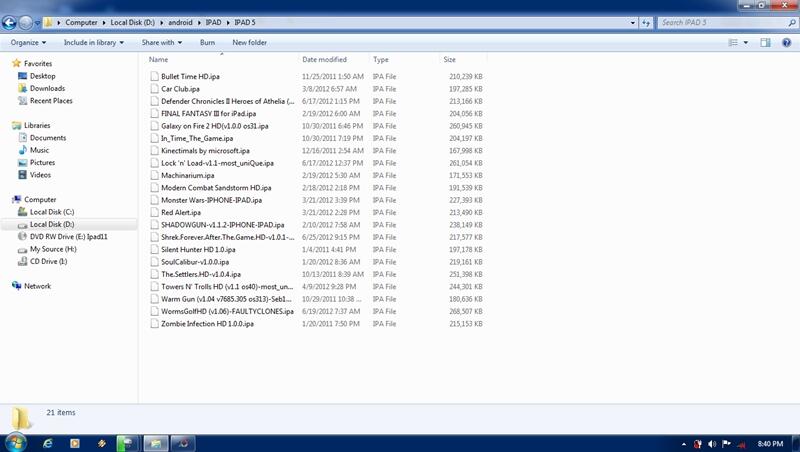The width and height of the screenshot is (800, 452).
Task: Select Local Disk (D:) in navigation pane
Action: (x=52, y=224)
